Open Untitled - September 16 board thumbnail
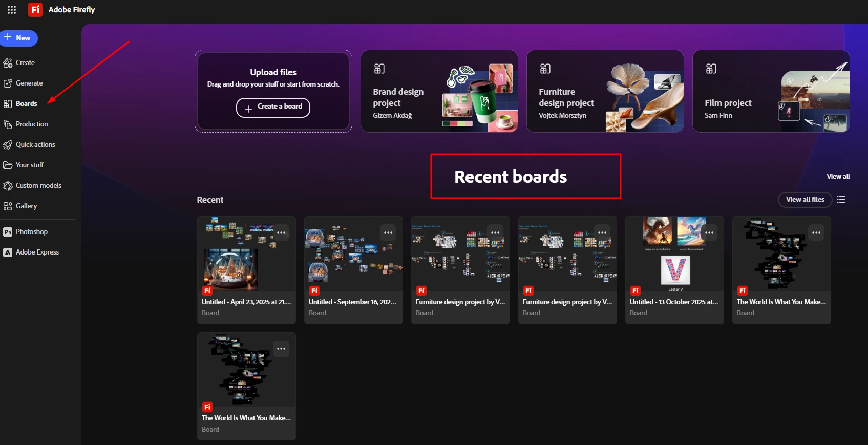868x445 pixels. tap(353, 254)
